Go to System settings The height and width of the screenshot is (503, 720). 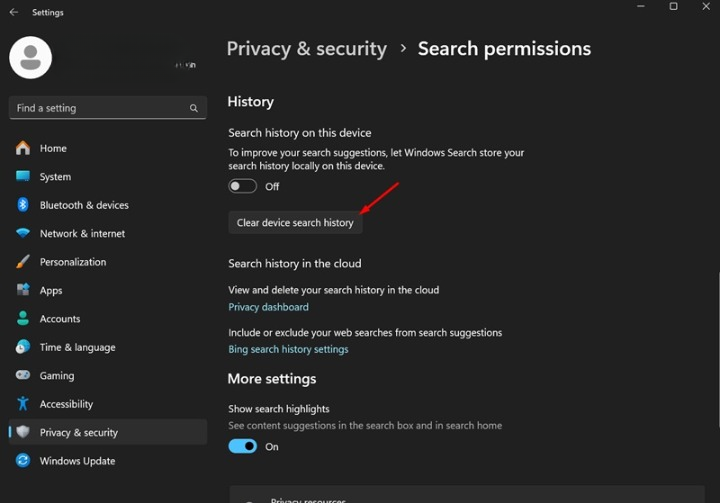click(107, 176)
